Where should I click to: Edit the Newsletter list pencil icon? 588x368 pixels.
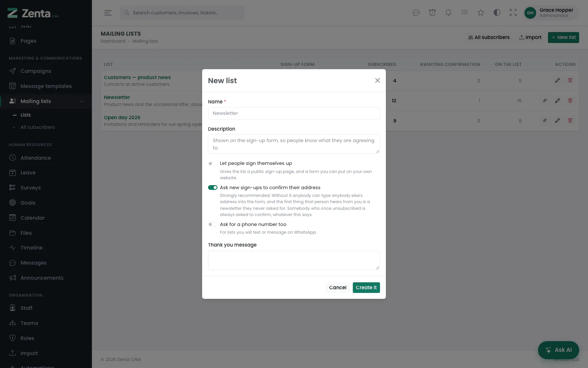coord(557,100)
